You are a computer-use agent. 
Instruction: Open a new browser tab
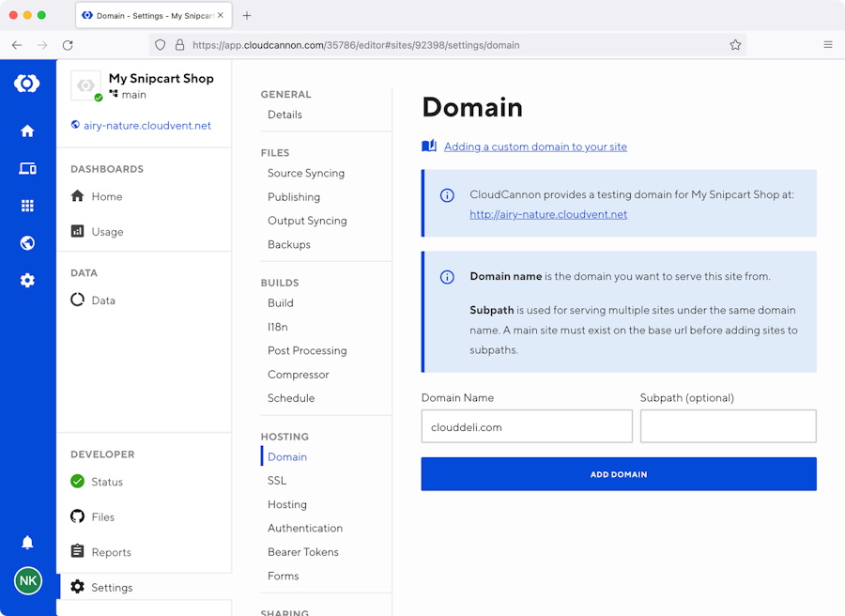[247, 15]
